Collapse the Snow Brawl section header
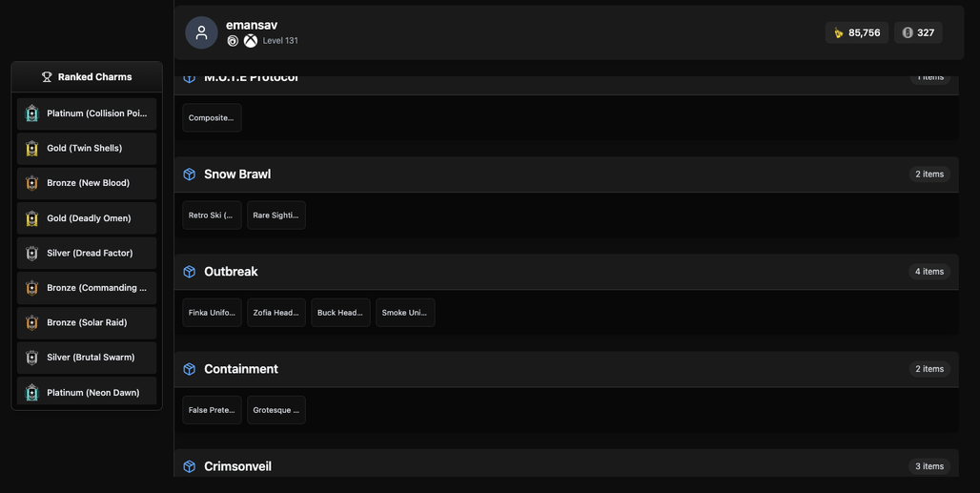 coord(566,175)
